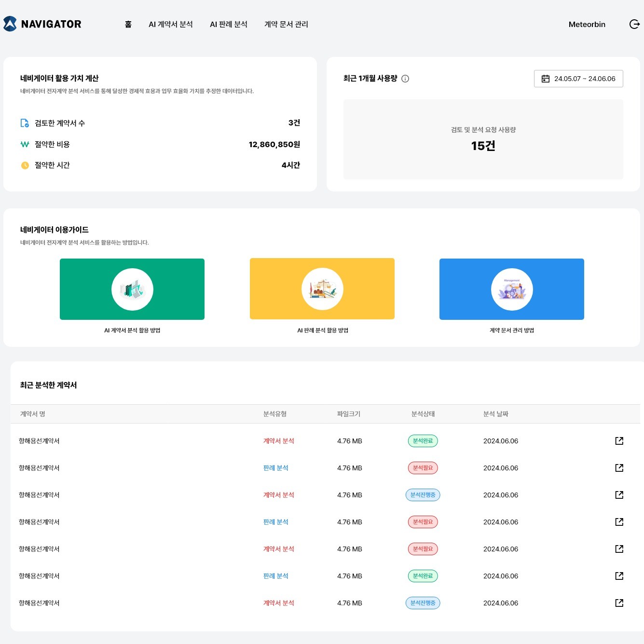
Task: Open the second row's external link icon
Action: (x=619, y=468)
